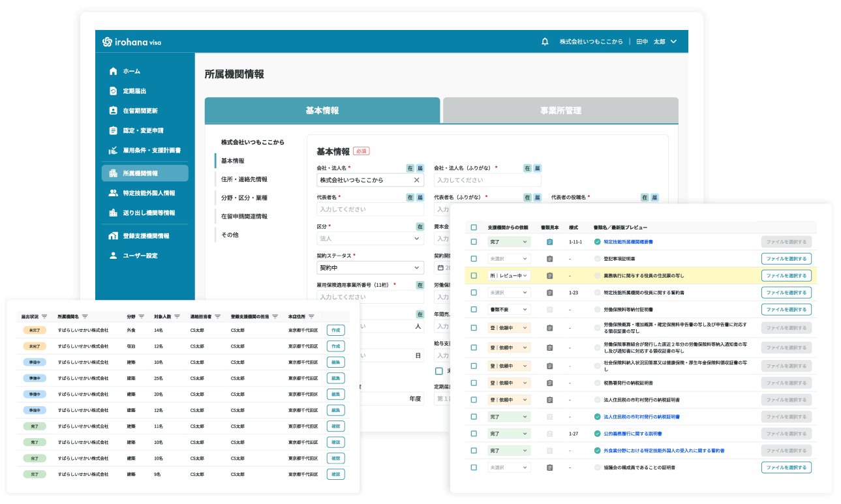
Task: Click sort icon beside 所属機関名 column
Action: 85,316
